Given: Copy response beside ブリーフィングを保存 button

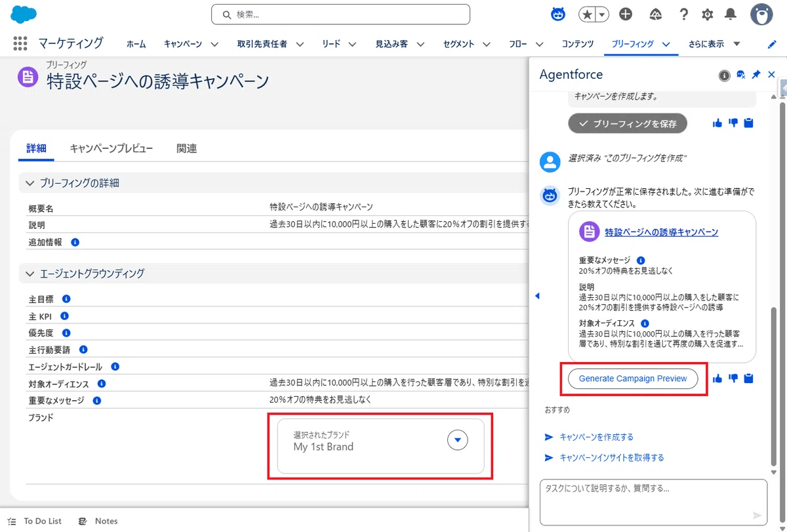Looking at the screenshot, I should click(x=749, y=123).
